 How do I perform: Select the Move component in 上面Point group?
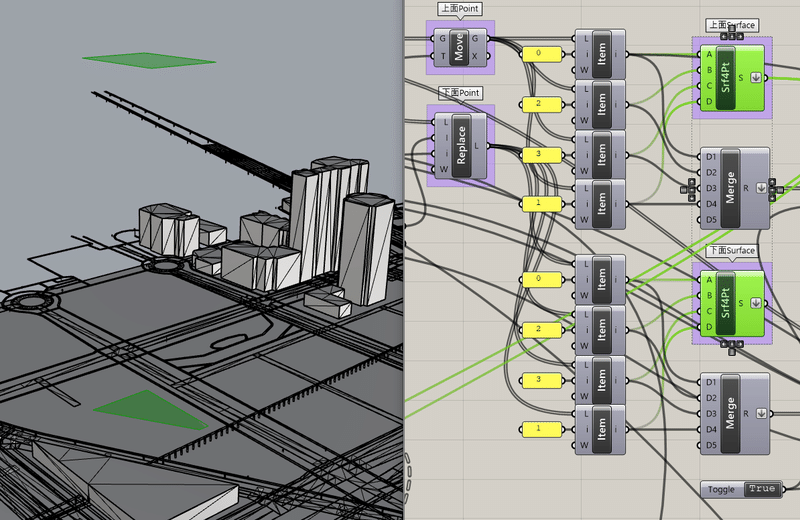pyautogui.click(x=459, y=46)
